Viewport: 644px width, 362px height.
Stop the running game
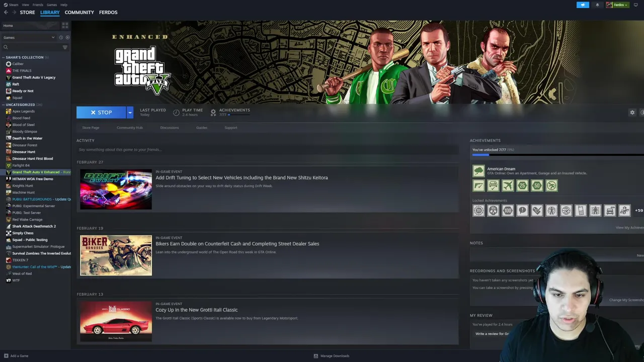pyautogui.click(x=101, y=113)
